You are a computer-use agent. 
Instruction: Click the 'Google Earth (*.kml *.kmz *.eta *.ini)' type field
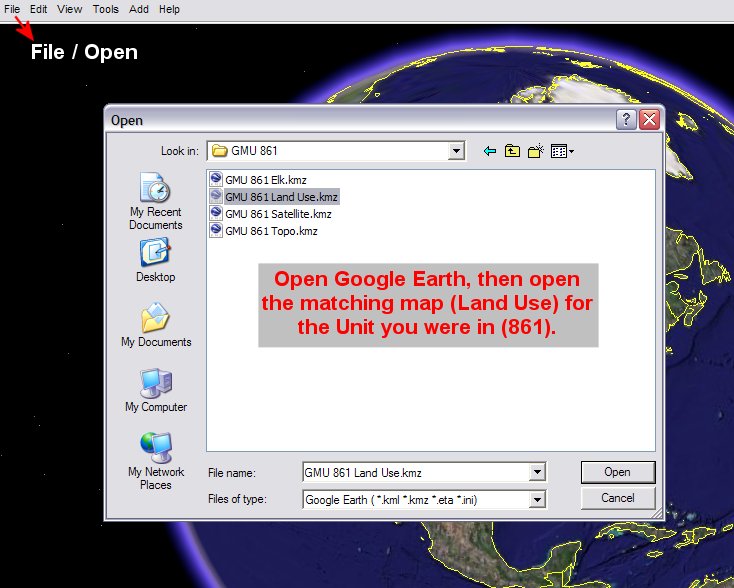pyautogui.click(x=416, y=500)
